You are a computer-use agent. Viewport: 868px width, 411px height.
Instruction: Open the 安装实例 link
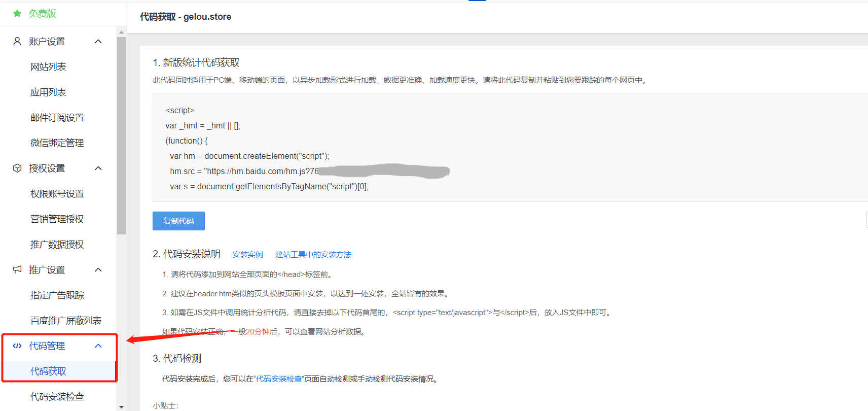pyautogui.click(x=247, y=254)
